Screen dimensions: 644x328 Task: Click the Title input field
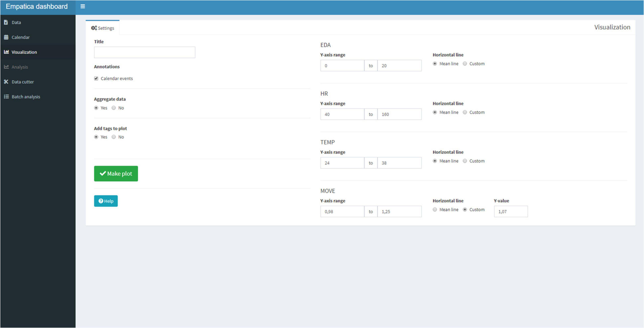pos(145,52)
